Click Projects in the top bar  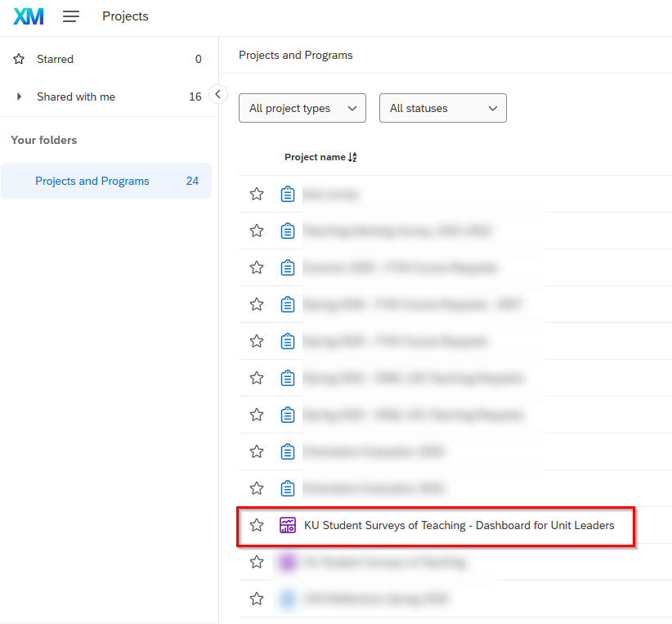(x=125, y=16)
